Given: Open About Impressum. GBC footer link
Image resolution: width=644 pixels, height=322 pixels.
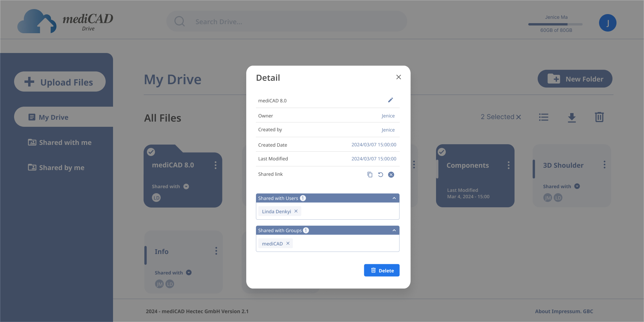Looking at the screenshot, I should (x=564, y=311).
